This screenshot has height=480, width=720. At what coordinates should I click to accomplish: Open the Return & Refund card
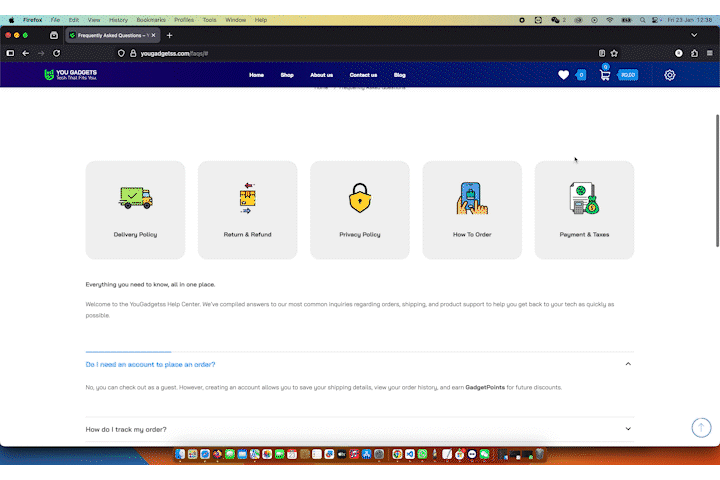click(247, 209)
